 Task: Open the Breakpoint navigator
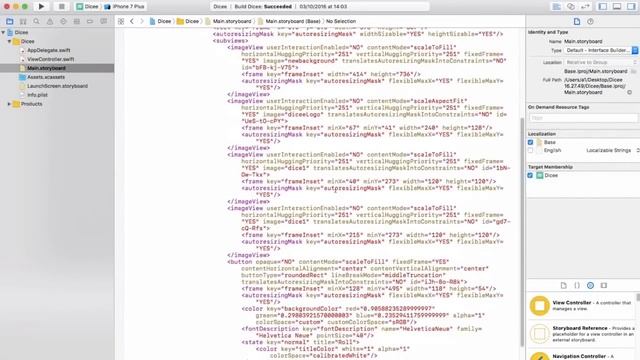[90, 21]
